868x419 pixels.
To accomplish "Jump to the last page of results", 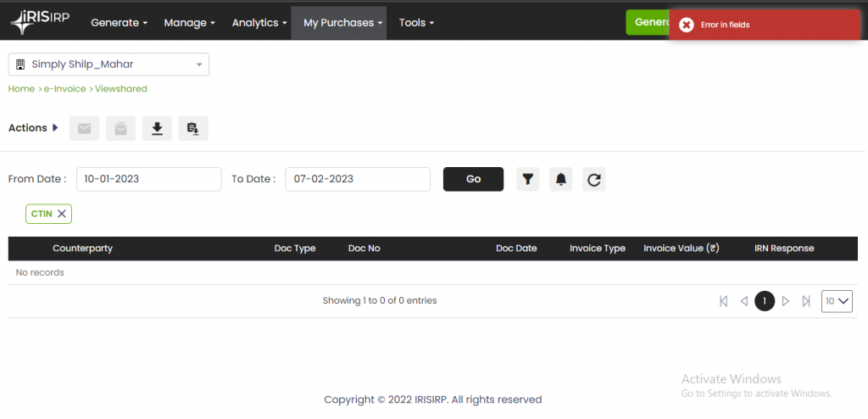I will tap(806, 301).
